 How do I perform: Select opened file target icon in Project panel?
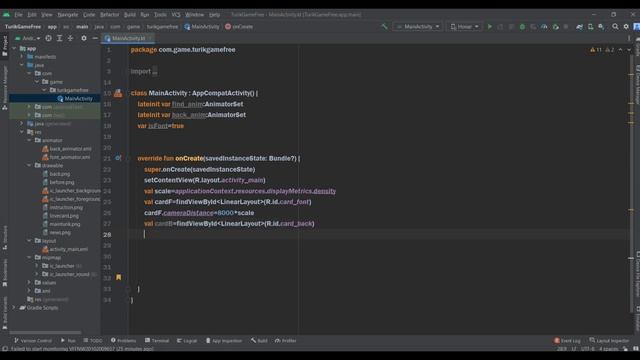click(x=49, y=38)
